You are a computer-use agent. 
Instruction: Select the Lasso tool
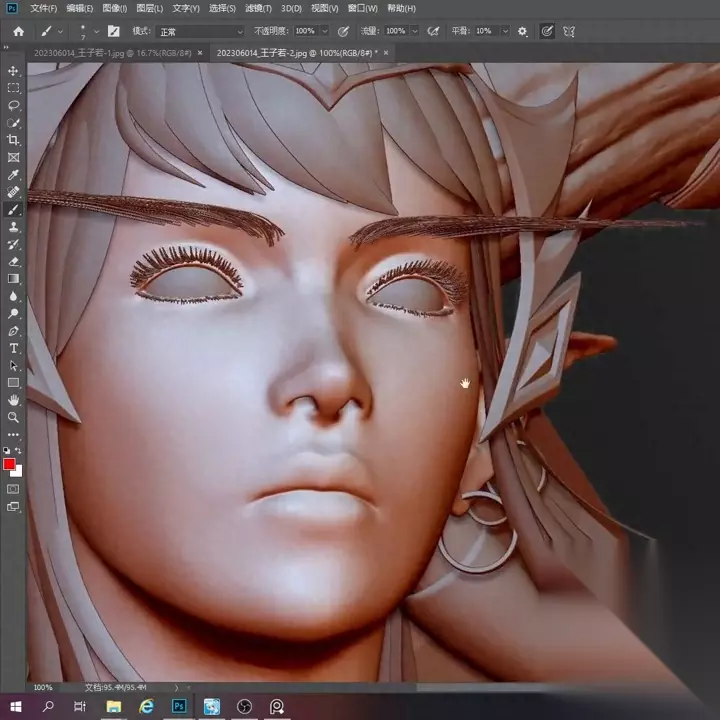click(x=14, y=105)
